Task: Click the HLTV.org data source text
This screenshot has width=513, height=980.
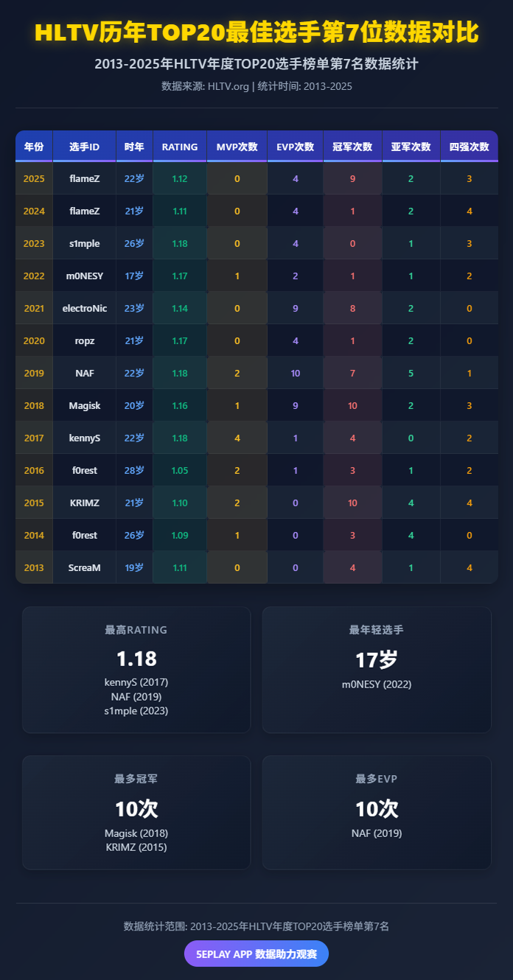Action: click(x=227, y=86)
